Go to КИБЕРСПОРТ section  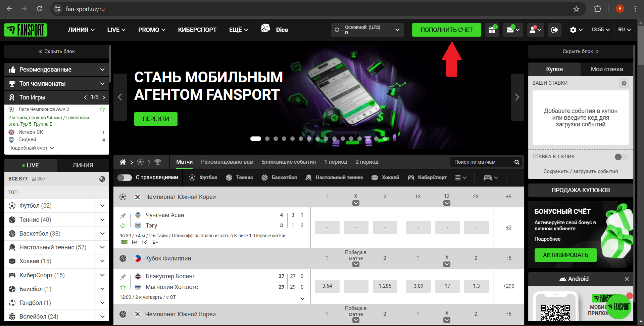click(197, 30)
